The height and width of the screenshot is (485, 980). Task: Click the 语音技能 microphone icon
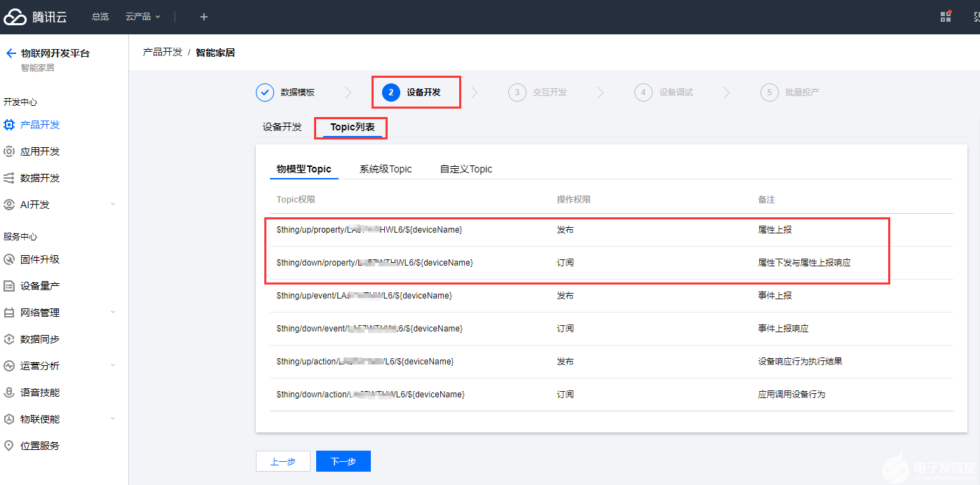coord(9,392)
